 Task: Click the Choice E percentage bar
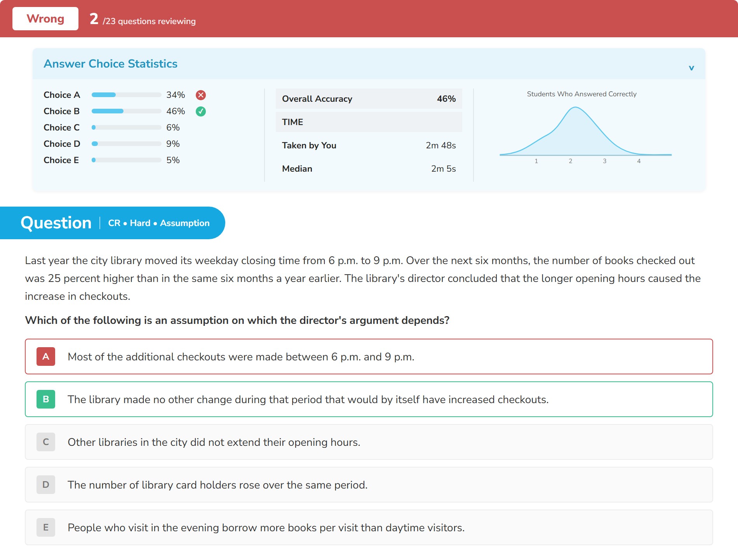tap(126, 160)
